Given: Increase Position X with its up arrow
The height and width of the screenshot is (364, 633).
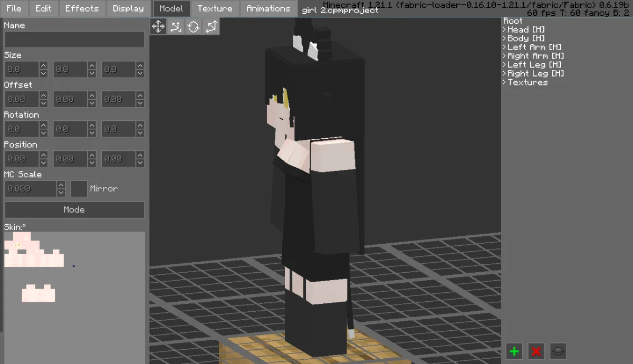Looking at the screenshot, I should 43,155.
